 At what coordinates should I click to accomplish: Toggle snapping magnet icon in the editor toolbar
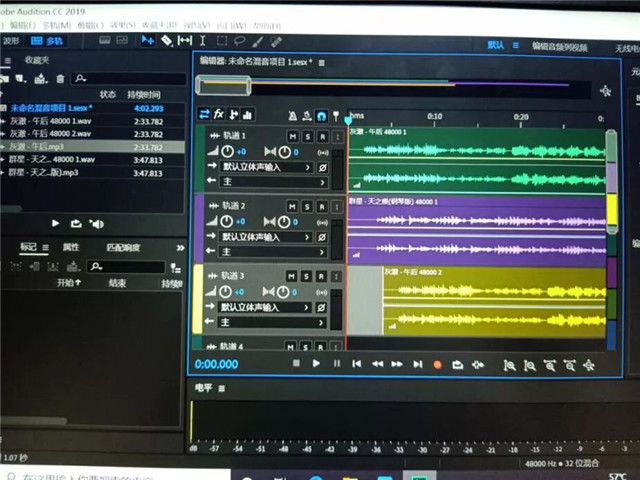coord(321,115)
